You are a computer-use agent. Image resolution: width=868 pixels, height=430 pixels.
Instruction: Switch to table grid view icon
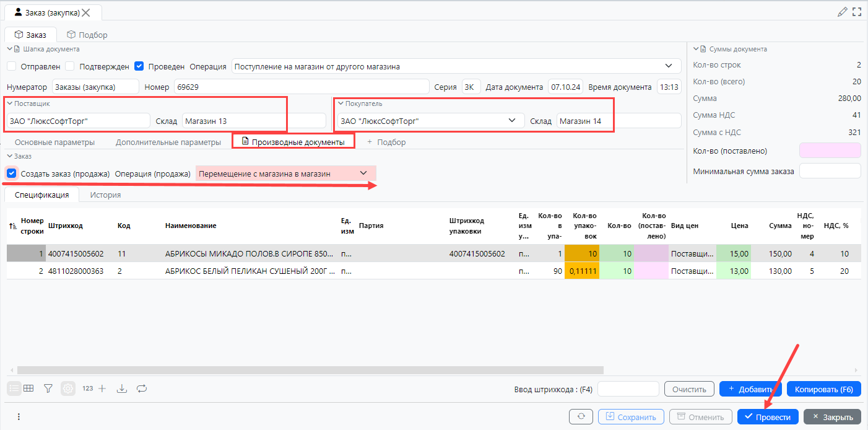pyautogui.click(x=28, y=388)
